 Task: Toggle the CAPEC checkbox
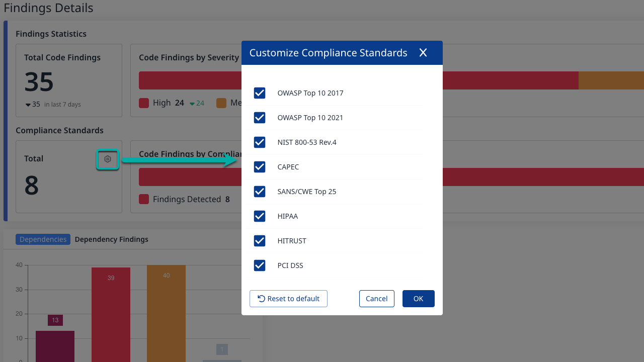(x=260, y=167)
